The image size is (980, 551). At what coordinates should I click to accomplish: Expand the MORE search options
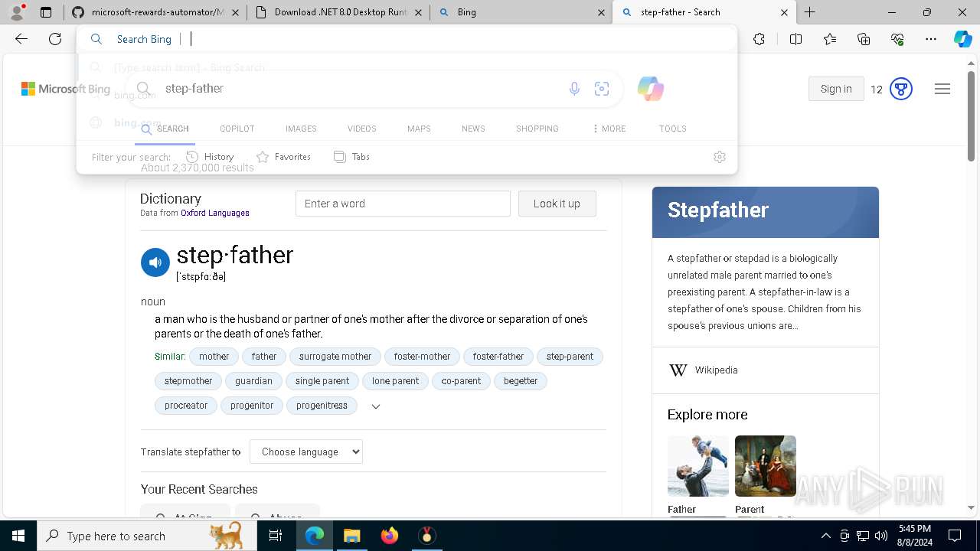[609, 129]
